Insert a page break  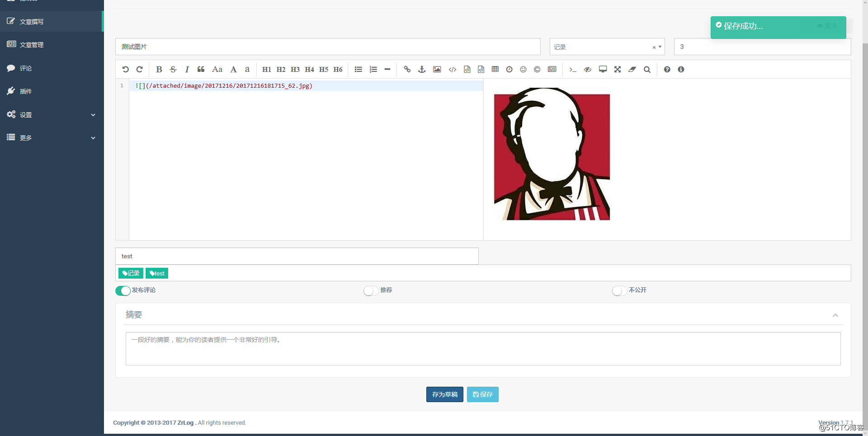(552, 69)
